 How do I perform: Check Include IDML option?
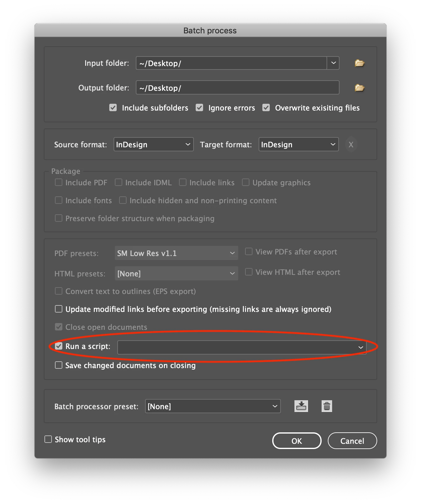pos(119,183)
